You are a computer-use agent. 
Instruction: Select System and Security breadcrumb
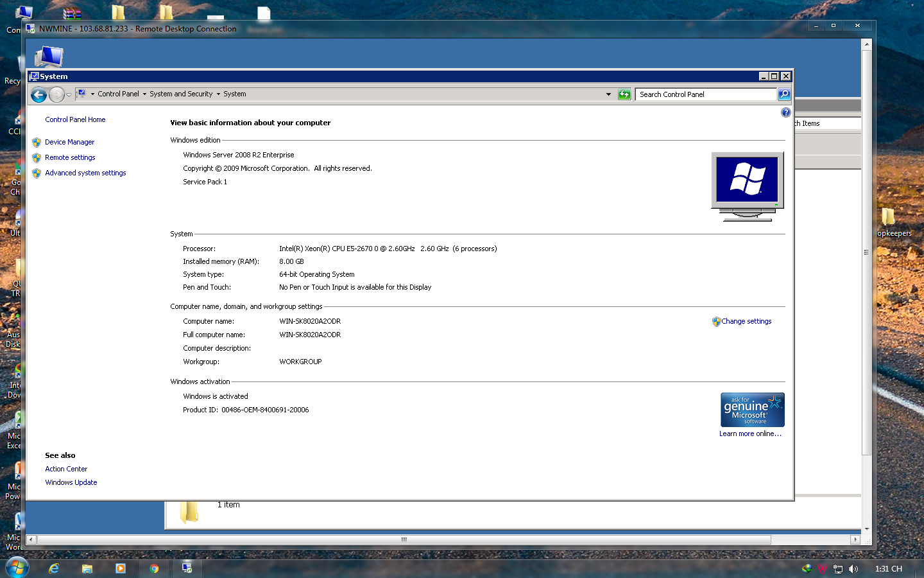181,94
